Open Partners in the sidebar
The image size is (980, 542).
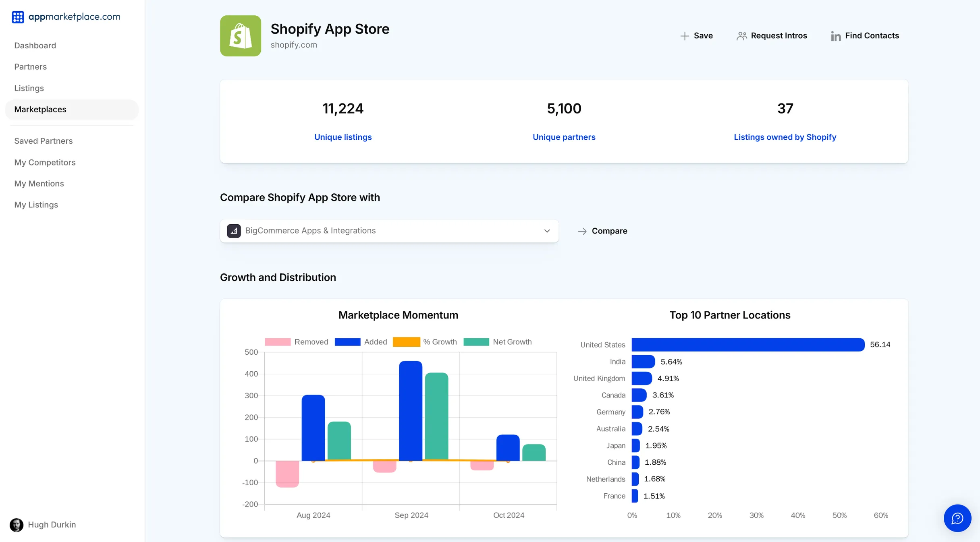[x=31, y=67]
